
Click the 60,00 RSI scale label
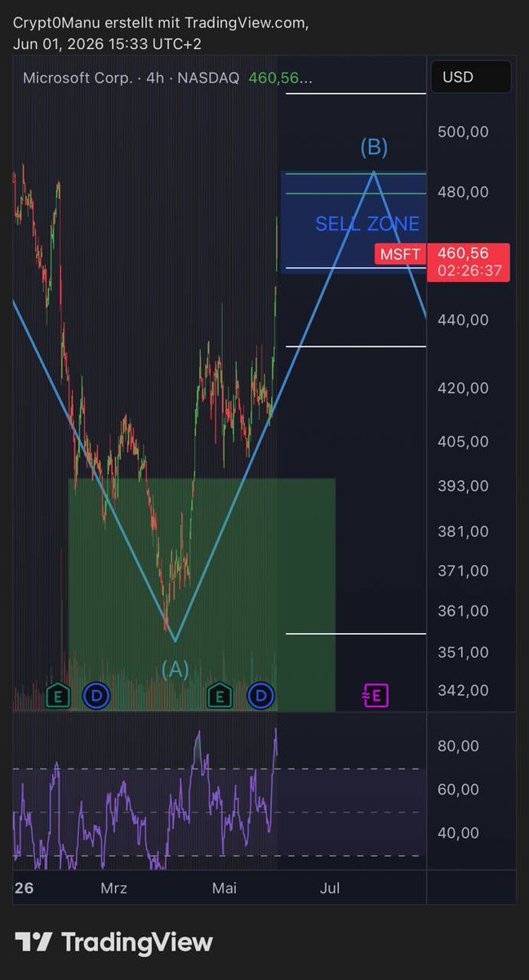(x=458, y=790)
